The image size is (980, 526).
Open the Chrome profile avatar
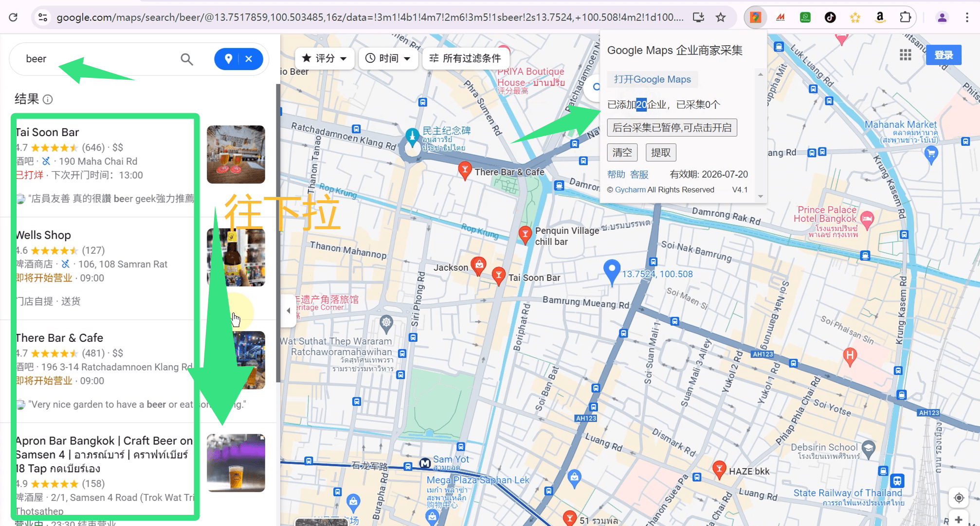tap(942, 17)
